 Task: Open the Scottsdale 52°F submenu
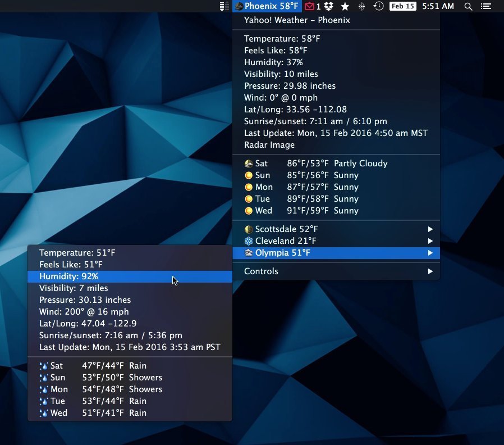(x=336, y=229)
